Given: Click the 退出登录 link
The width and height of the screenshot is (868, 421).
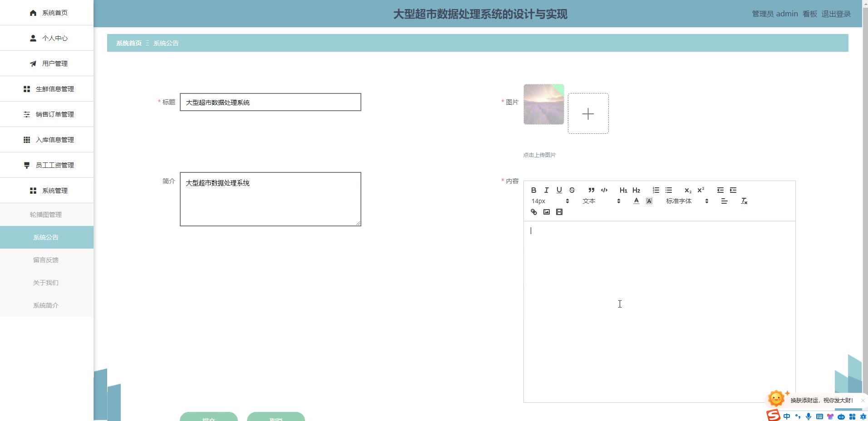Looking at the screenshot, I should click(836, 14).
